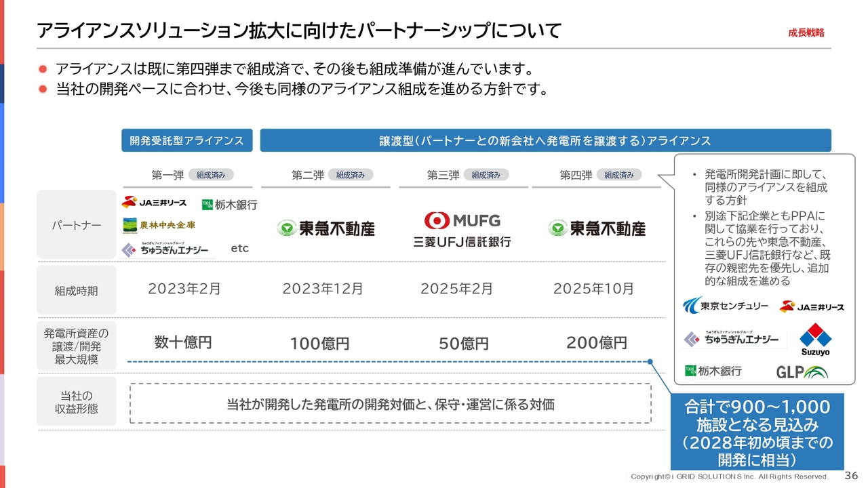The height and width of the screenshot is (488, 868).
Task: Select the Suzuyo logo
Action: (x=815, y=340)
